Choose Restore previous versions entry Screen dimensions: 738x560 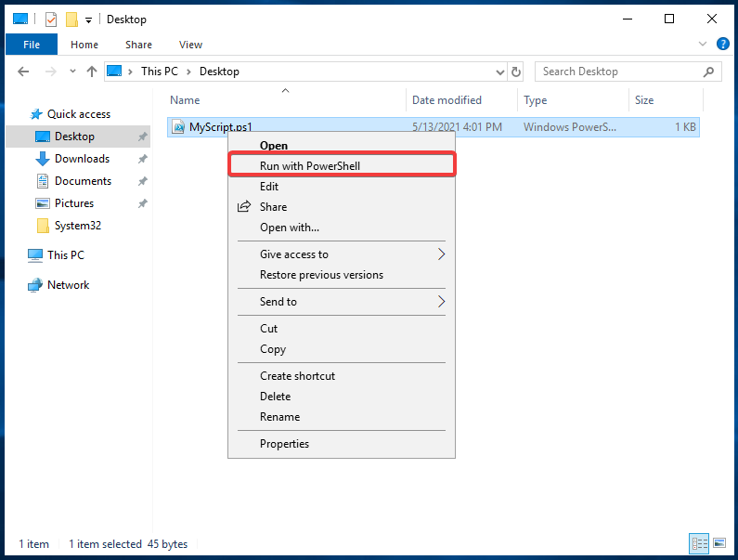click(x=342, y=275)
